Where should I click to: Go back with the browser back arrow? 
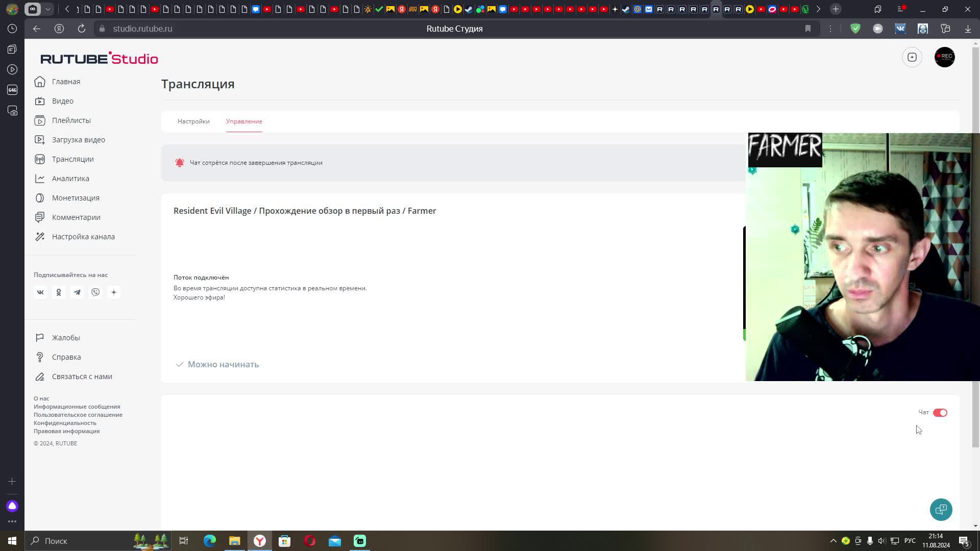(37, 29)
